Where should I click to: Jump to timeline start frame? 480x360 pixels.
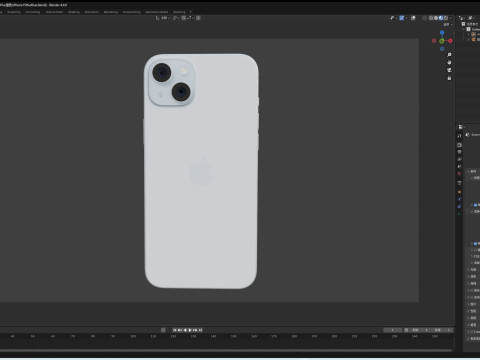(x=175, y=330)
